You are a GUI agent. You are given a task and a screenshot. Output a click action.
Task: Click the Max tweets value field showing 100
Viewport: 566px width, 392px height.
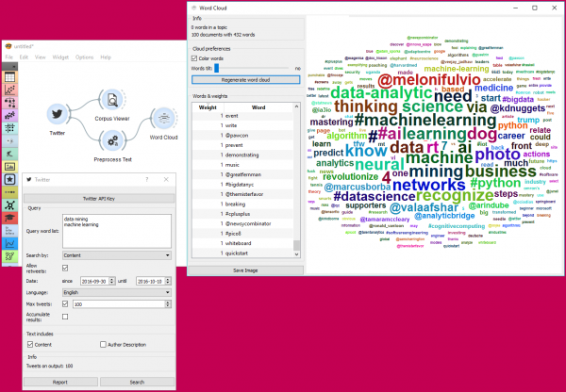tap(122, 304)
